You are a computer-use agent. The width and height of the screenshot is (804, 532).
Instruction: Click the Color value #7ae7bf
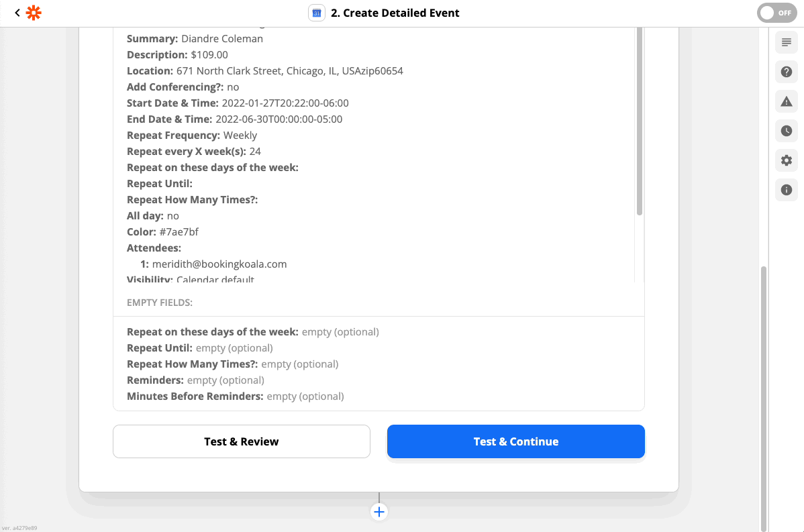(x=179, y=232)
